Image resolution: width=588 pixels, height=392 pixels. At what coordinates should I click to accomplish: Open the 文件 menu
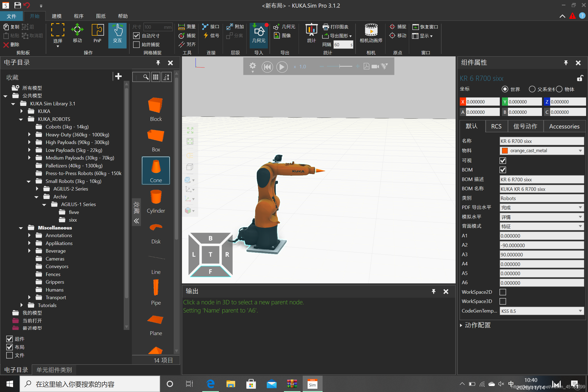pos(11,16)
